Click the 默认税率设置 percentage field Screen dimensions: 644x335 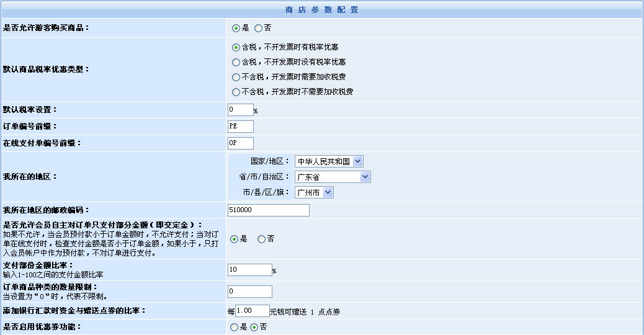tap(240, 110)
